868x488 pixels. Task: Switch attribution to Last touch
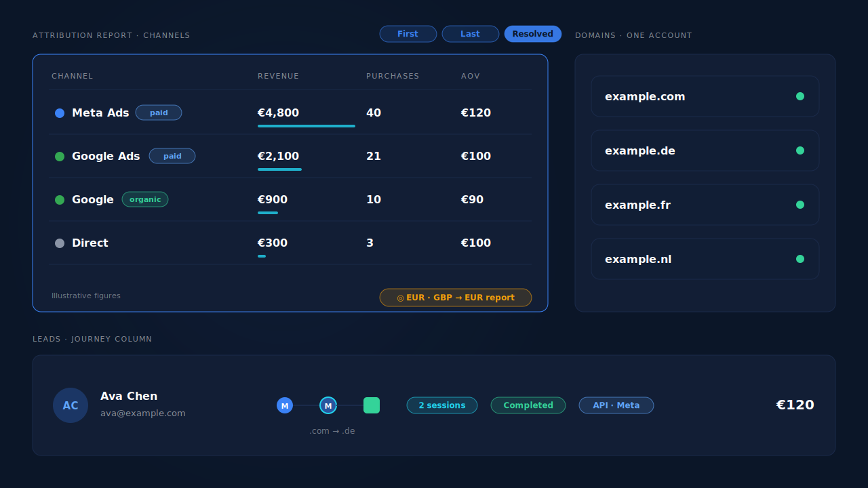coord(471,34)
